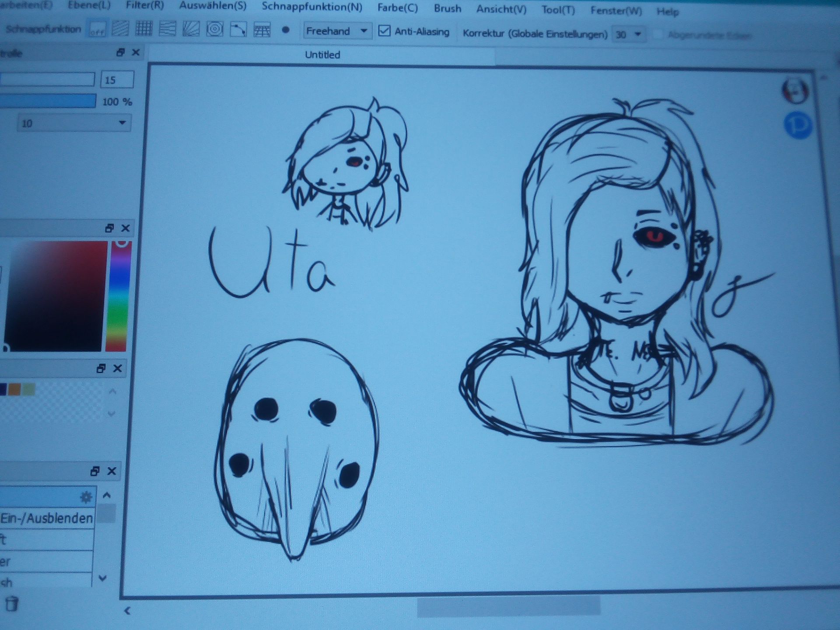Image resolution: width=840 pixels, height=630 pixels.
Task: Open the Fenster(W) menu
Action: (x=616, y=10)
